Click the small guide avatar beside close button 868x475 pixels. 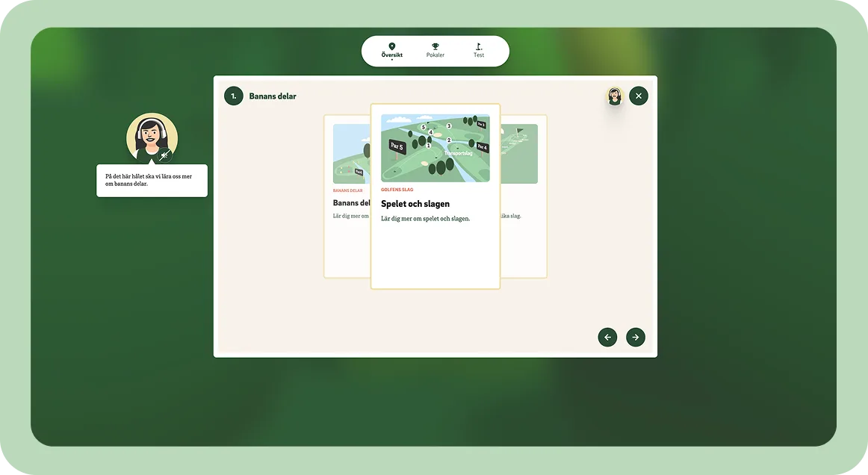pyautogui.click(x=614, y=96)
